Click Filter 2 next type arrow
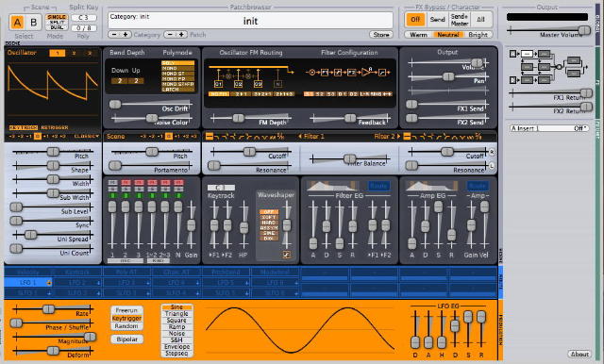Image resolution: width=604 pixels, height=364 pixels. click(x=398, y=136)
